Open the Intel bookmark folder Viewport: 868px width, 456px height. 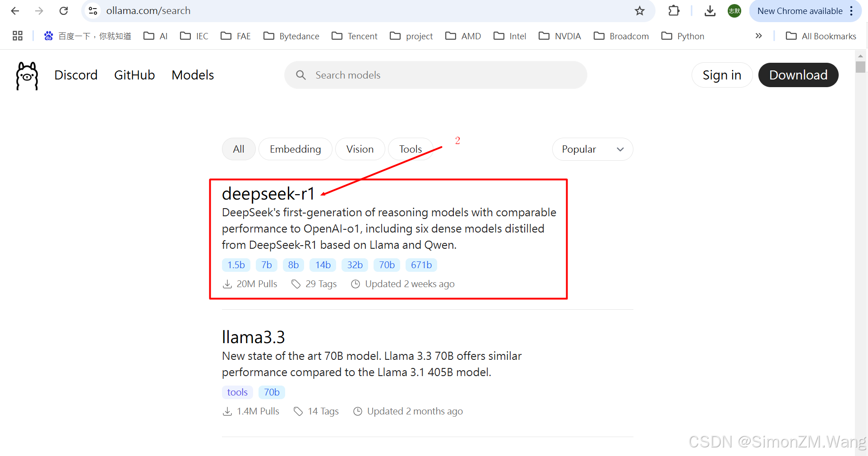tap(510, 36)
